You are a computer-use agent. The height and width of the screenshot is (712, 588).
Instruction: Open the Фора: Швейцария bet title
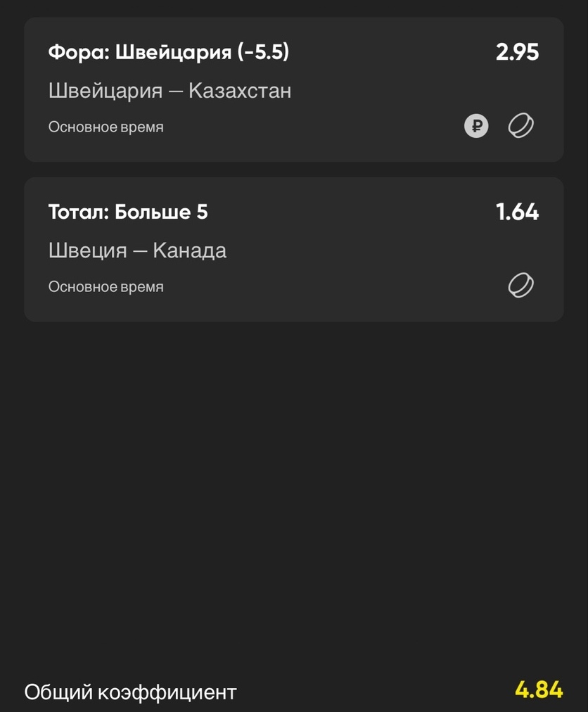click(x=169, y=52)
